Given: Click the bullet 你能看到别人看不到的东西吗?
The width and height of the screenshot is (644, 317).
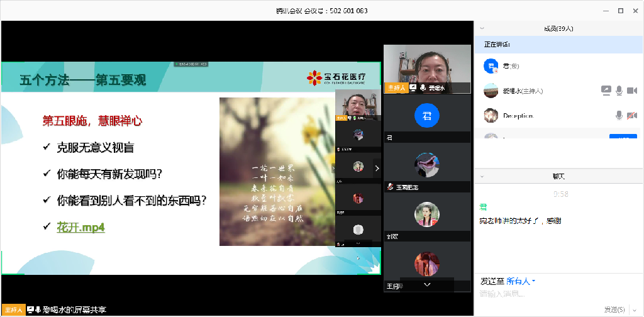Looking at the screenshot, I should point(131,201).
